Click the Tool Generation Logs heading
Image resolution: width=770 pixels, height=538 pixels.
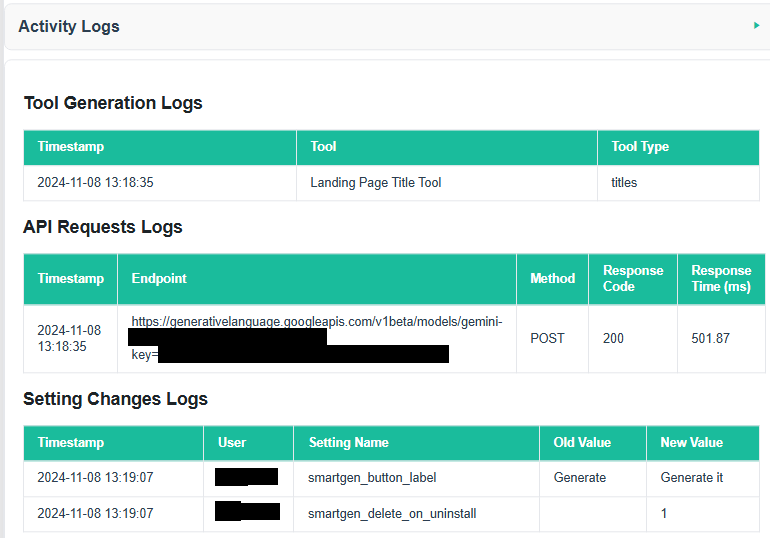(113, 103)
